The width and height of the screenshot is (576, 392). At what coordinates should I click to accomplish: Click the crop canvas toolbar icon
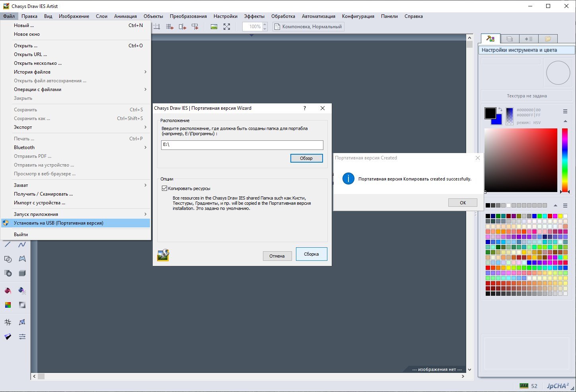(x=157, y=27)
